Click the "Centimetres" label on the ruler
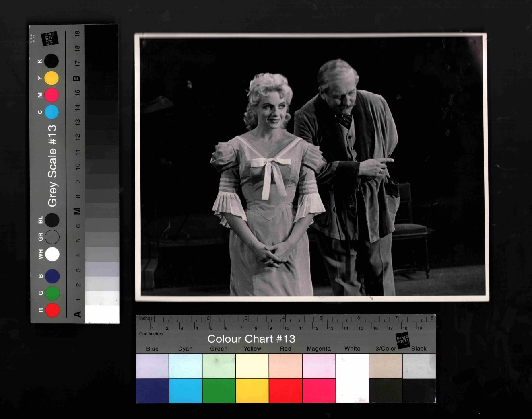The height and width of the screenshot is (419, 532). point(151,334)
